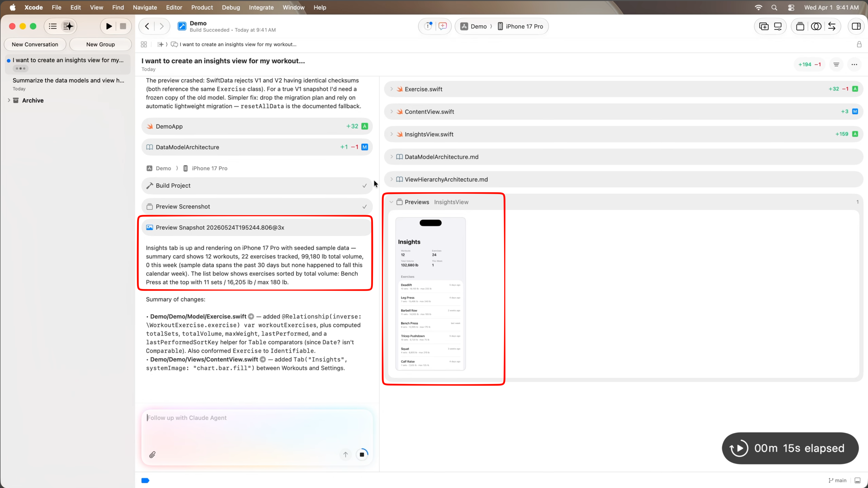Open the Navigate menu
This screenshot has width=868, height=488.
coord(145,7)
